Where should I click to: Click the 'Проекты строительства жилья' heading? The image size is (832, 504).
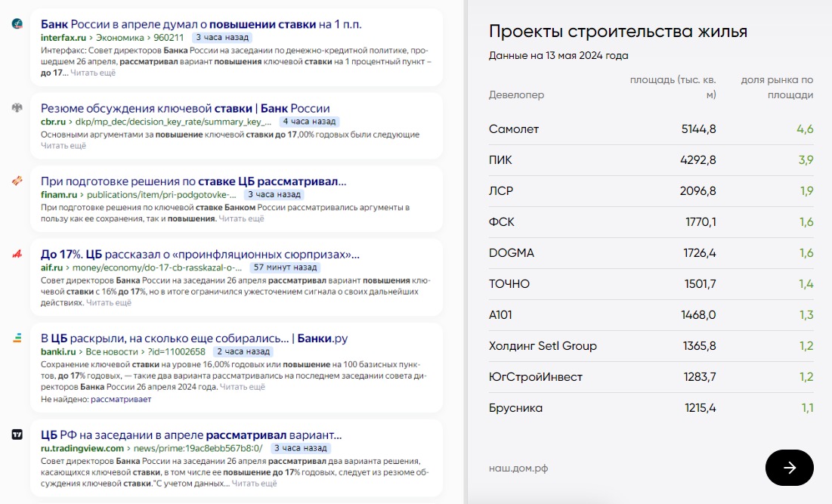(618, 31)
